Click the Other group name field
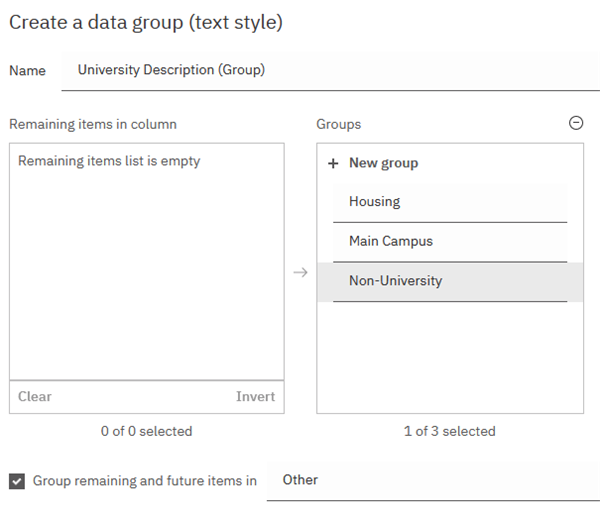The height and width of the screenshot is (522, 600). [433, 481]
